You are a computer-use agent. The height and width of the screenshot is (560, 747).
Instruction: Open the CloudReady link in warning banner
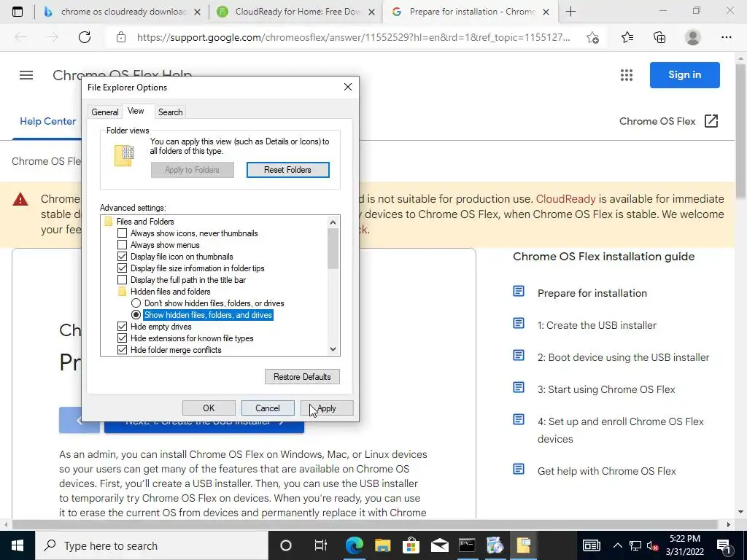click(x=565, y=198)
